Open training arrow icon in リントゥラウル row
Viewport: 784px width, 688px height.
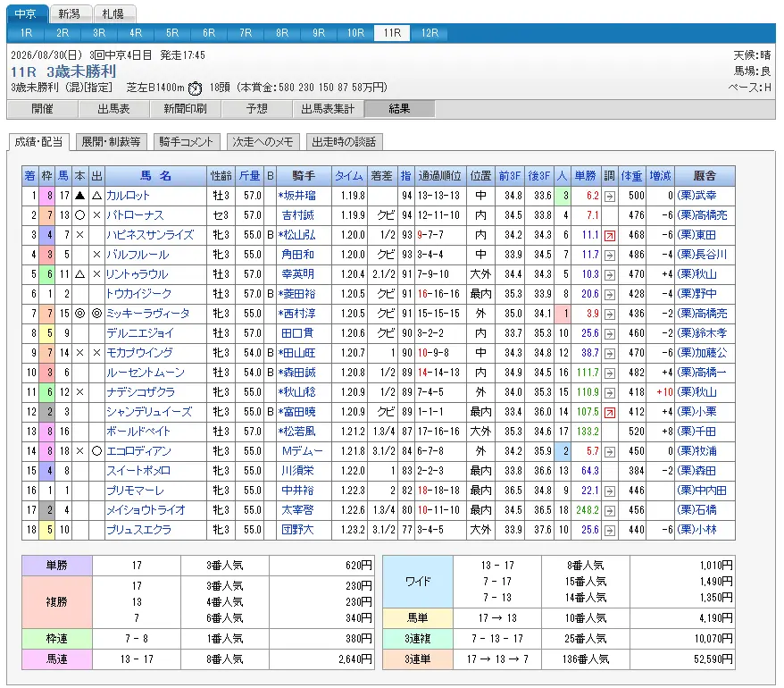pos(610,275)
